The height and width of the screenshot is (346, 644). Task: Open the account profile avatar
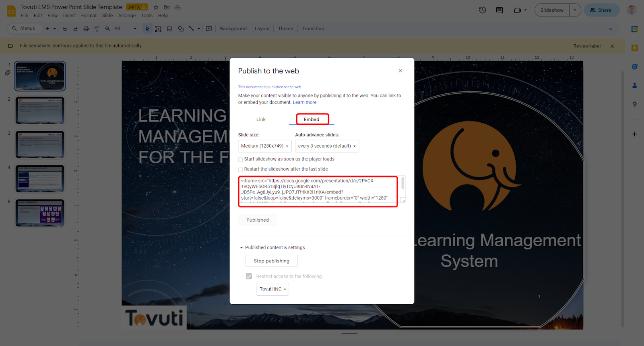click(x=632, y=10)
